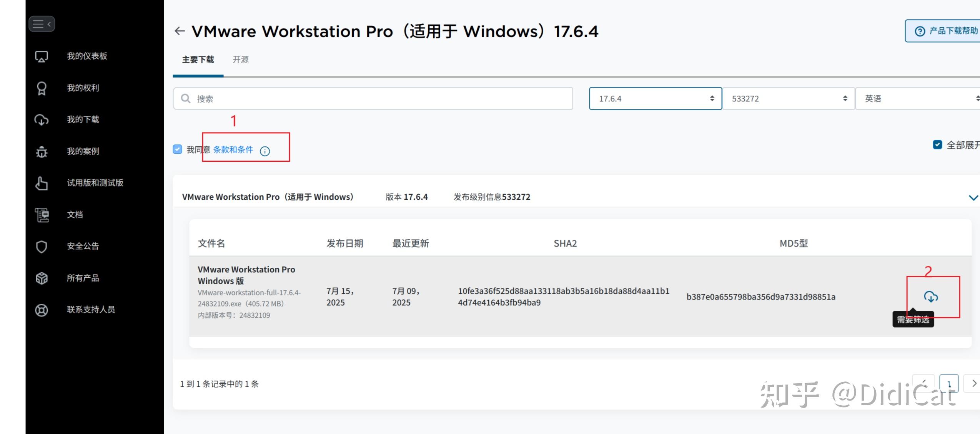Viewport: 980px width, 434px height.
Task: Open Documentation scroll icon
Action: click(42, 215)
